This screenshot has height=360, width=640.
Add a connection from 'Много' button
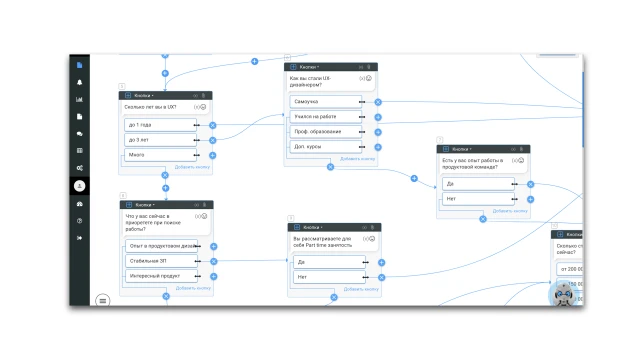213,156
